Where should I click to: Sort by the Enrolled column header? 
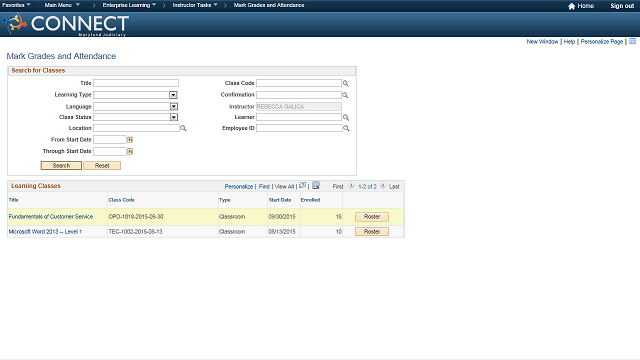click(310, 200)
